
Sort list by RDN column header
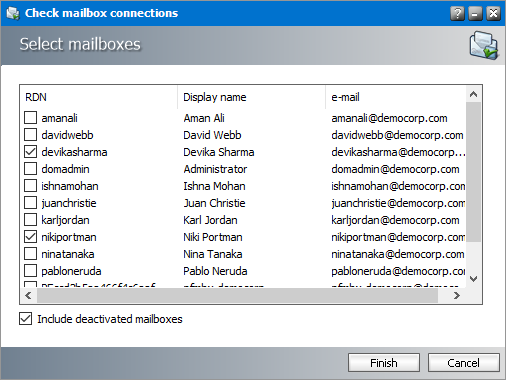tap(99, 97)
